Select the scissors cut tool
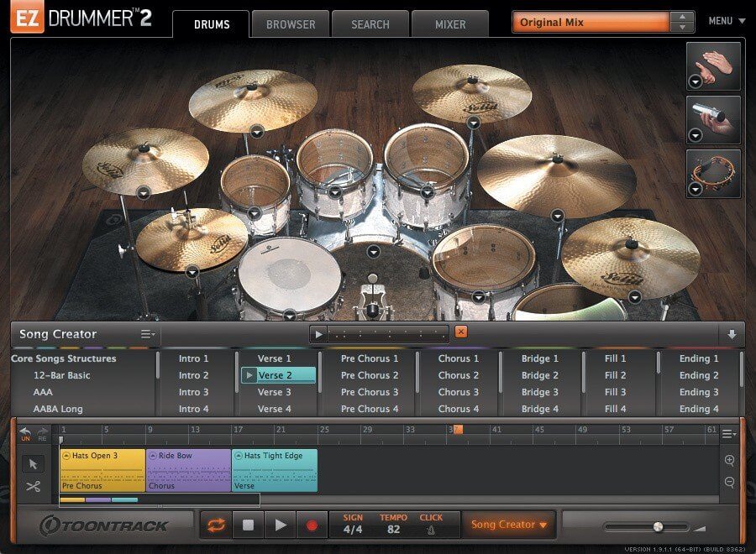Viewport: 756px width, 554px height. 32,486
